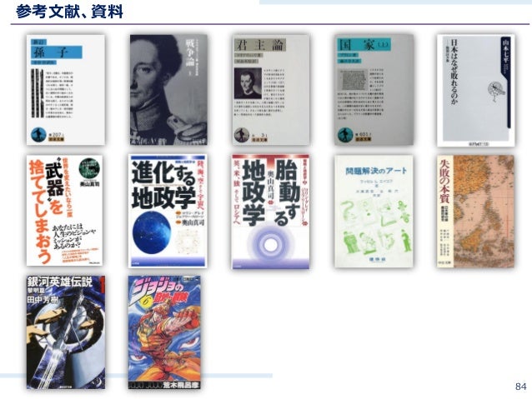Screen dimensions: 532x399
Task: Click the 武器を捨ててしまおう book cover
Action: pyautogui.click(x=65, y=211)
